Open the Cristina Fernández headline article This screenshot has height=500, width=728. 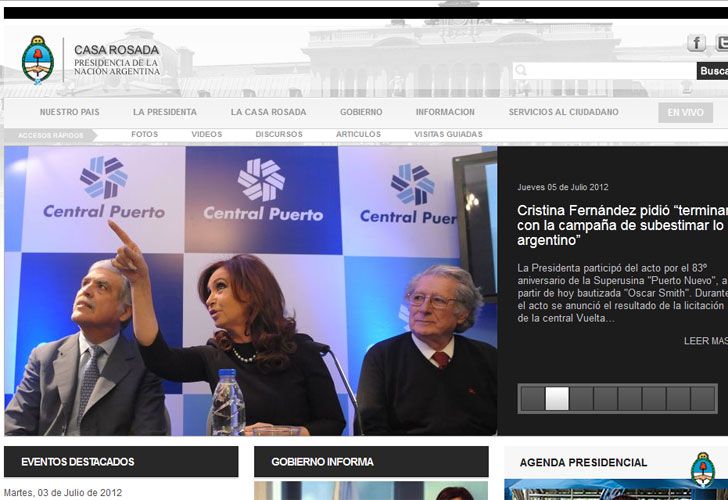pyautogui.click(x=622, y=225)
